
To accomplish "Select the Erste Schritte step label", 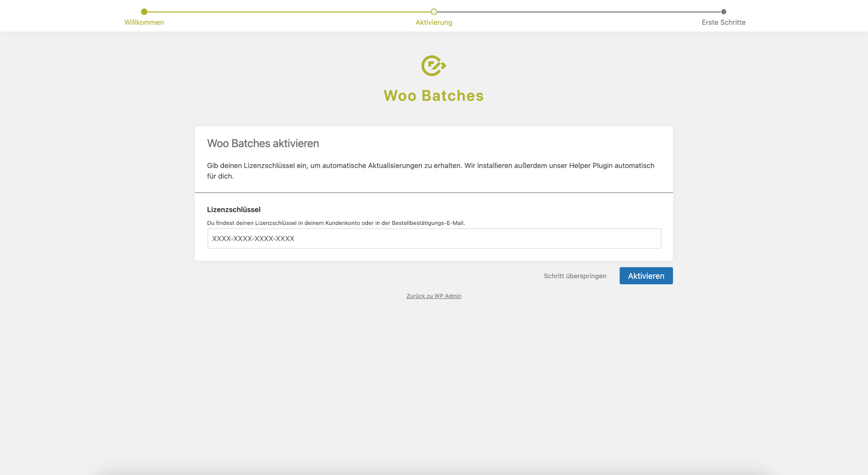I will pos(724,22).
